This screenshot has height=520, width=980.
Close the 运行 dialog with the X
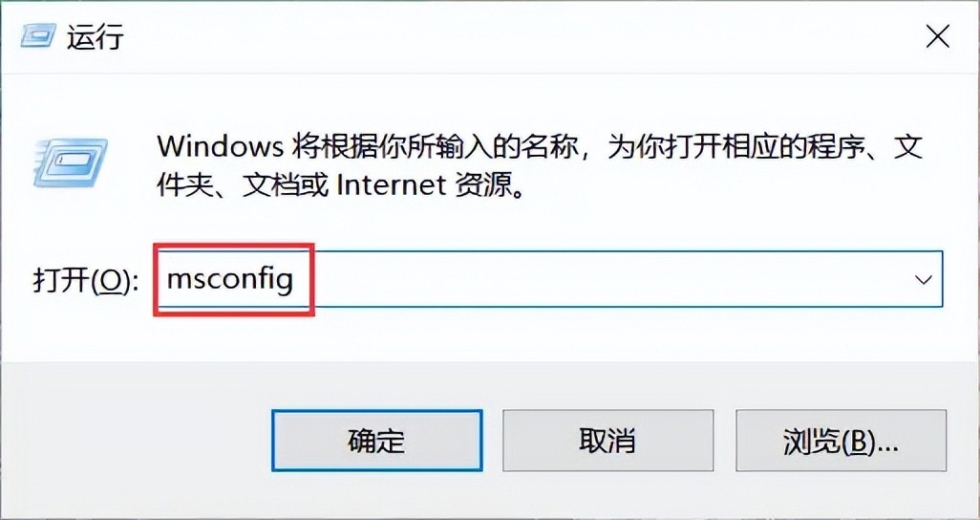[938, 37]
